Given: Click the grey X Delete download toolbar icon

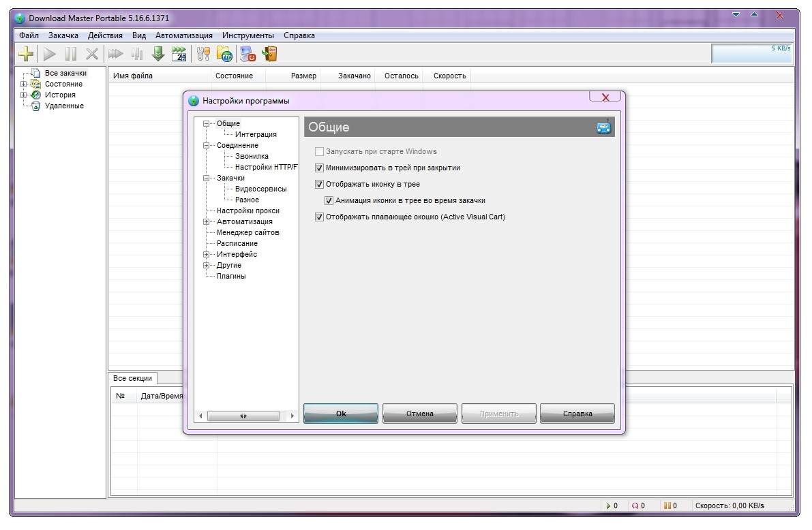Looking at the screenshot, I should pos(91,54).
